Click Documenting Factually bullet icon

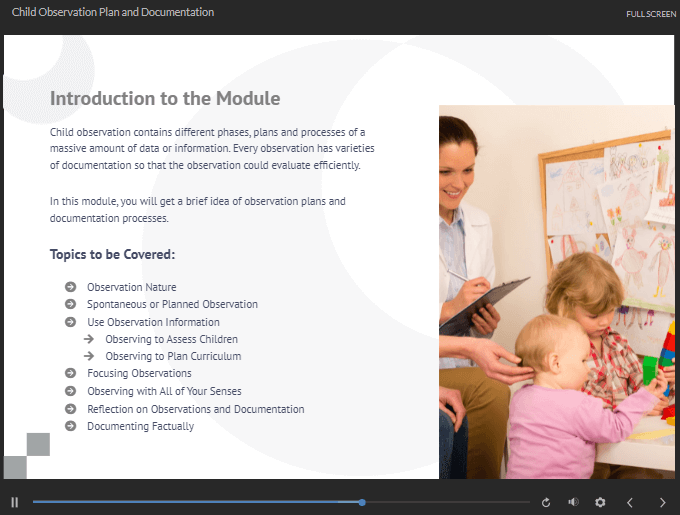pyautogui.click(x=70, y=426)
